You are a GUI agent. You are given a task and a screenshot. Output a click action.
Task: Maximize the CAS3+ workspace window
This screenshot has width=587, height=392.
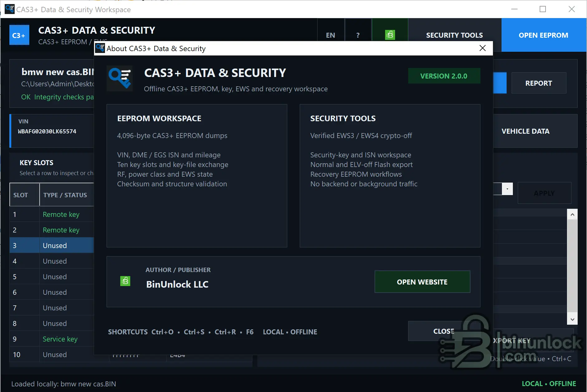[x=543, y=9]
